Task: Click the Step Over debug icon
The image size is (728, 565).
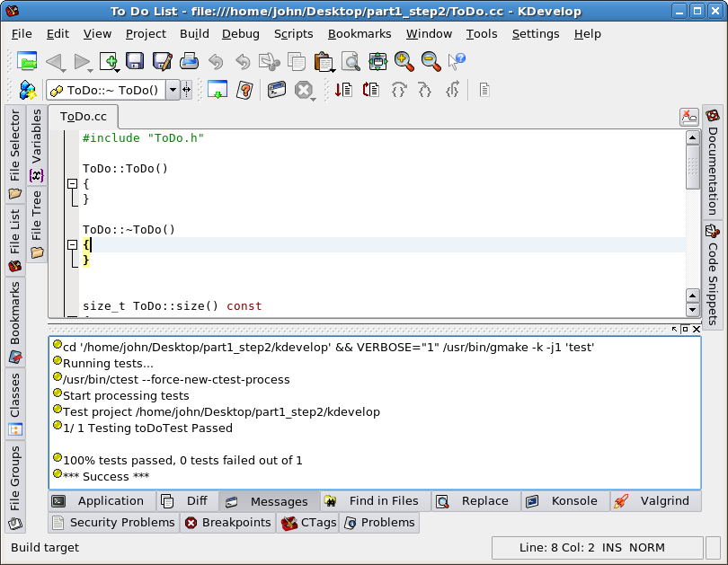Action: tap(399, 90)
